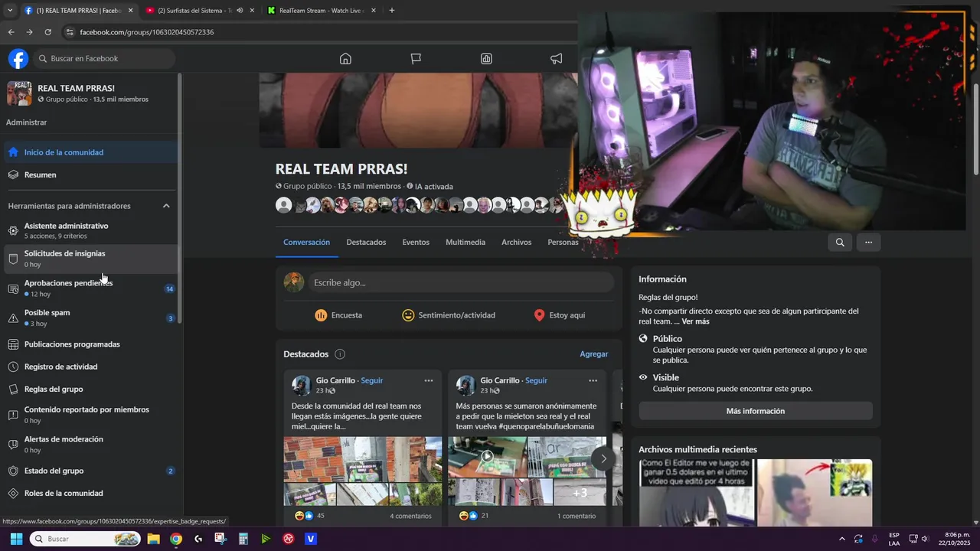Click Seguir on first Gio Carrillo post

coord(371,380)
